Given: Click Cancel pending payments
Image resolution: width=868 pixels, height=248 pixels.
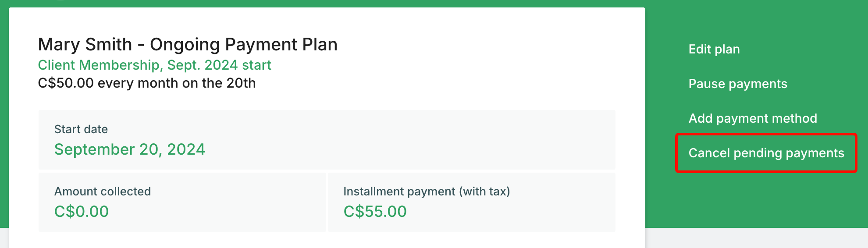Looking at the screenshot, I should [x=766, y=153].
